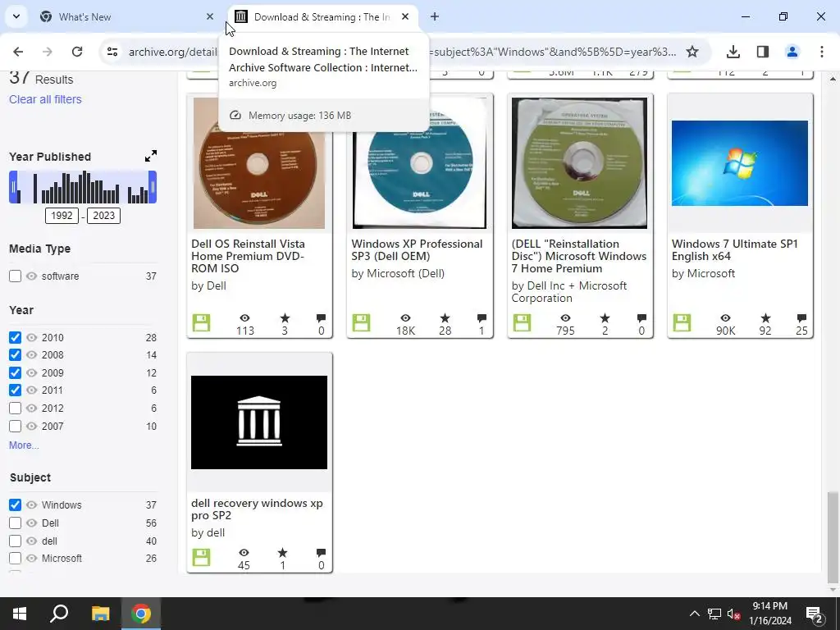The height and width of the screenshot is (630, 840).
Task: Open Windows XP Professional SP3 (Dell OEM) title
Action: (x=417, y=249)
